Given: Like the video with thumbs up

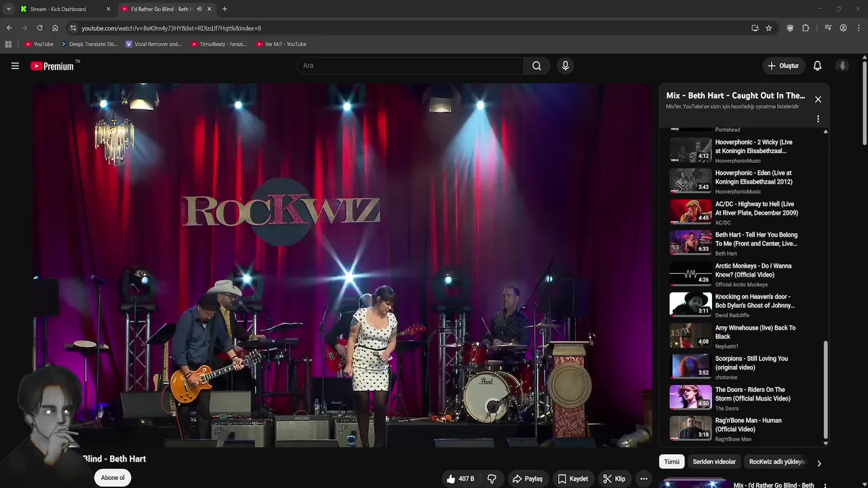Looking at the screenshot, I should 460,479.
